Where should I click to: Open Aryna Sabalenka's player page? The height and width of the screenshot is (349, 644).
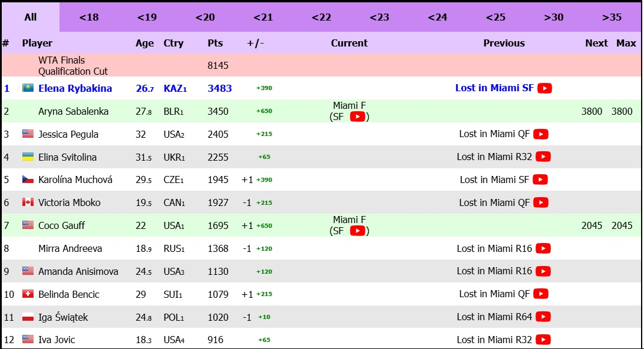click(x=74, y=111)
